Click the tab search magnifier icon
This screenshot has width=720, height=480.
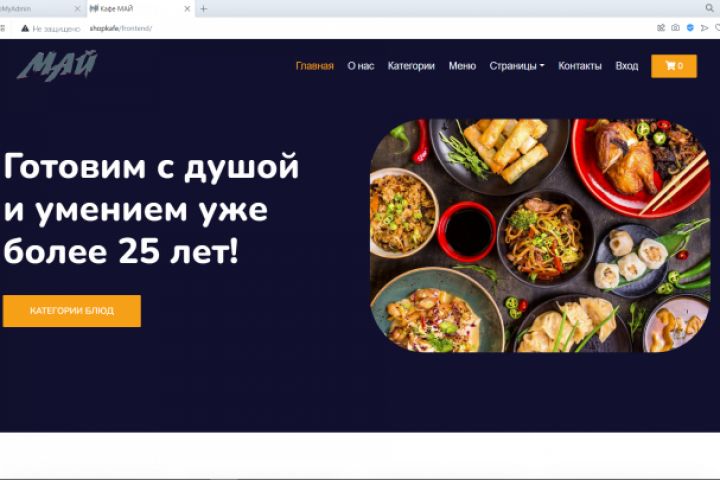click(709, 8)
